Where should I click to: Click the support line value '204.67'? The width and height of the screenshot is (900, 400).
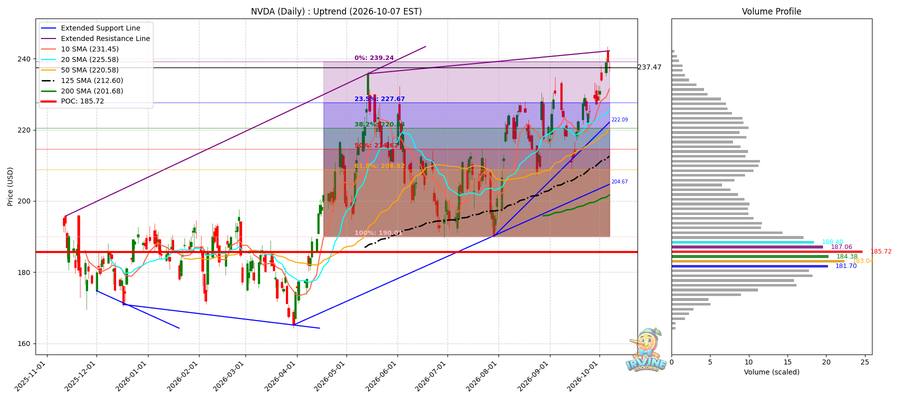pos(620,182)
